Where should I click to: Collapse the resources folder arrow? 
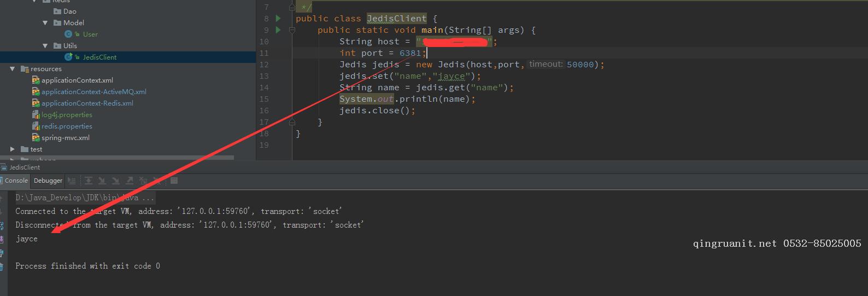tap(13, 68)
